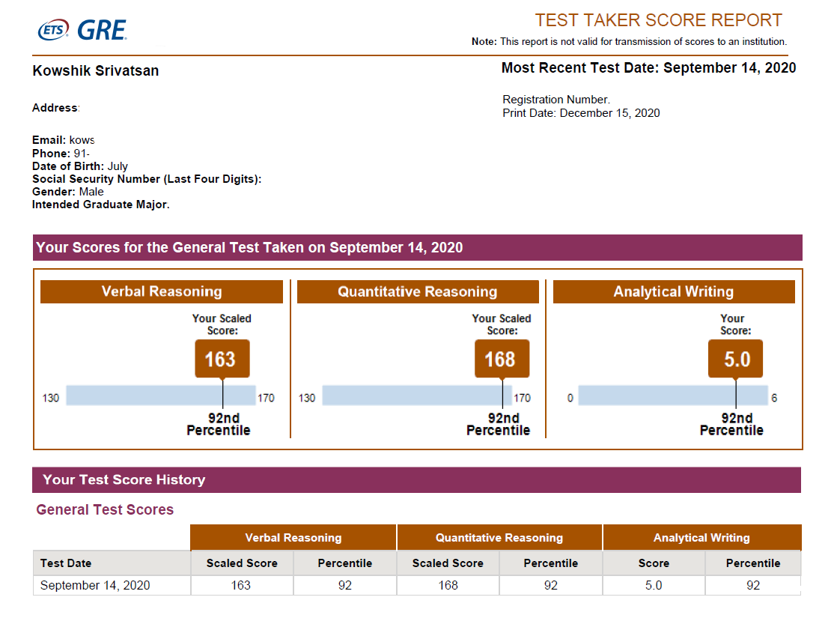This screenshot has height=624, width=840.
Task: Click the Analytical Writing score panel header
Action: pos(674,291)
